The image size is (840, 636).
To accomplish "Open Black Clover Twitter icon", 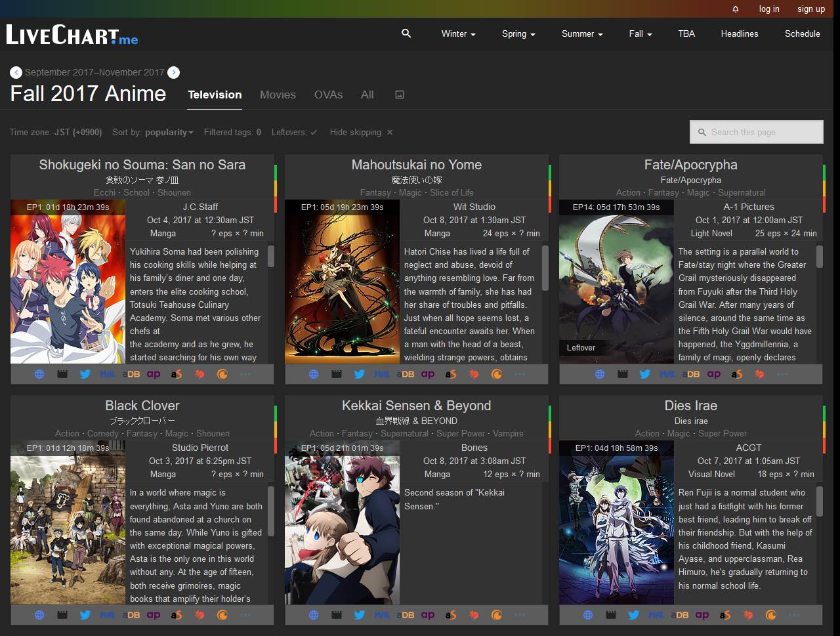I will point(85,615).
